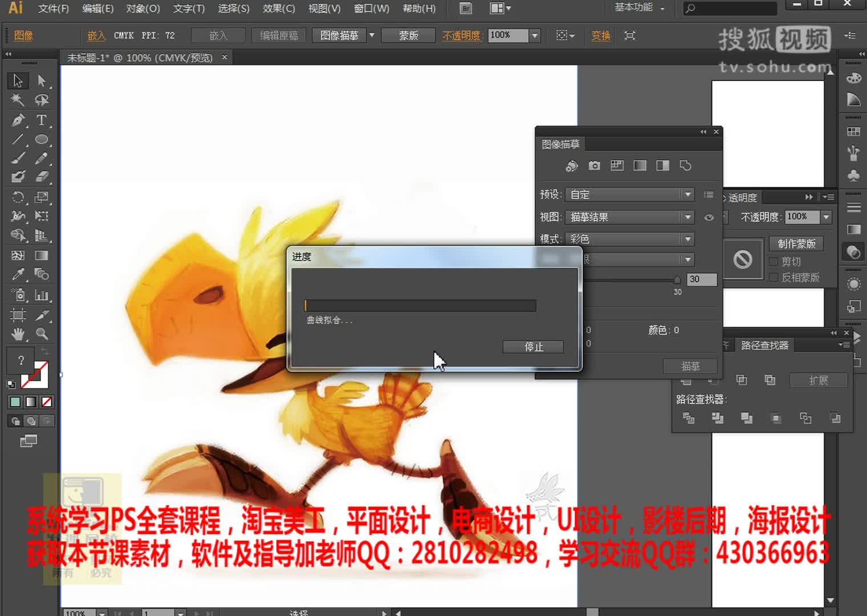Select the Pencil tool

pos(42,158)
